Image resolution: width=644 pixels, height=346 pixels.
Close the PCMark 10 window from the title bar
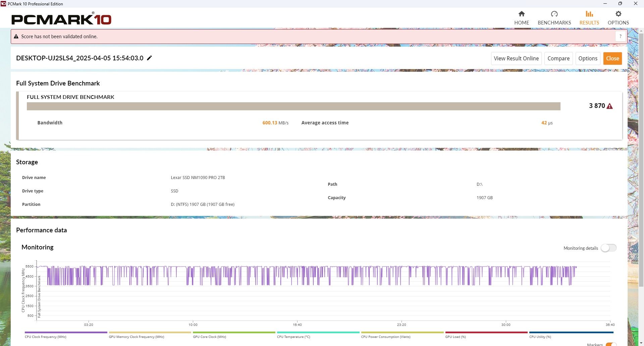(636, 4)
